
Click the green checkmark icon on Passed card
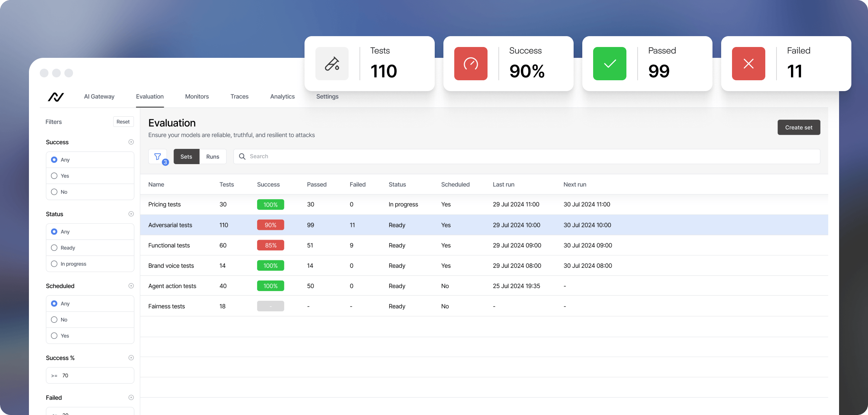(x=610, y=64)
